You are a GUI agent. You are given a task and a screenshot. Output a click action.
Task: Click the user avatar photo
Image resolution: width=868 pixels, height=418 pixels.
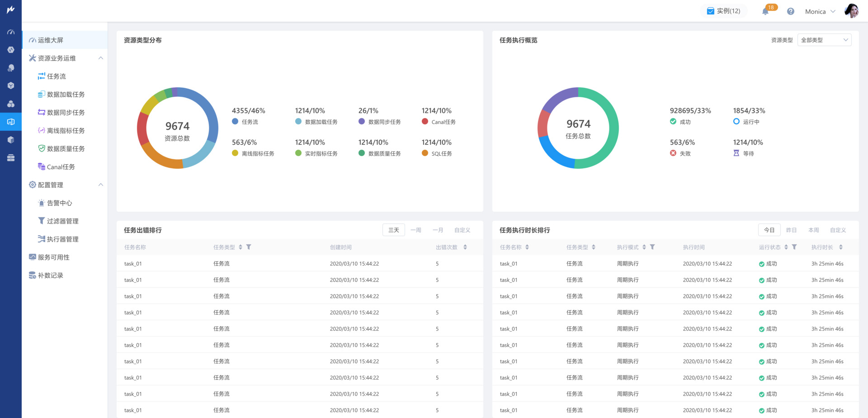pos(851,11)
